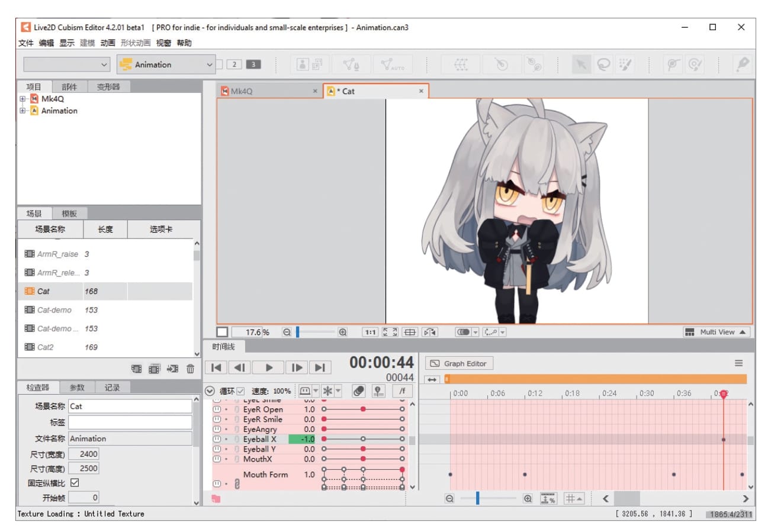
Task: Click the stamp icon in timeline toolbar
Action: coord(378,391)
